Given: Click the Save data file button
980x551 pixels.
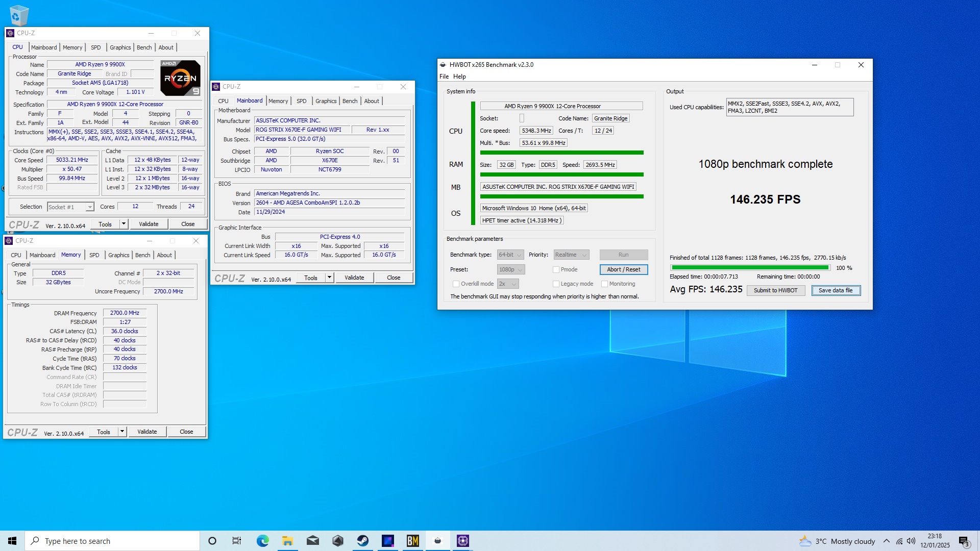Looking at the screenshot, I should pos(836,290).
